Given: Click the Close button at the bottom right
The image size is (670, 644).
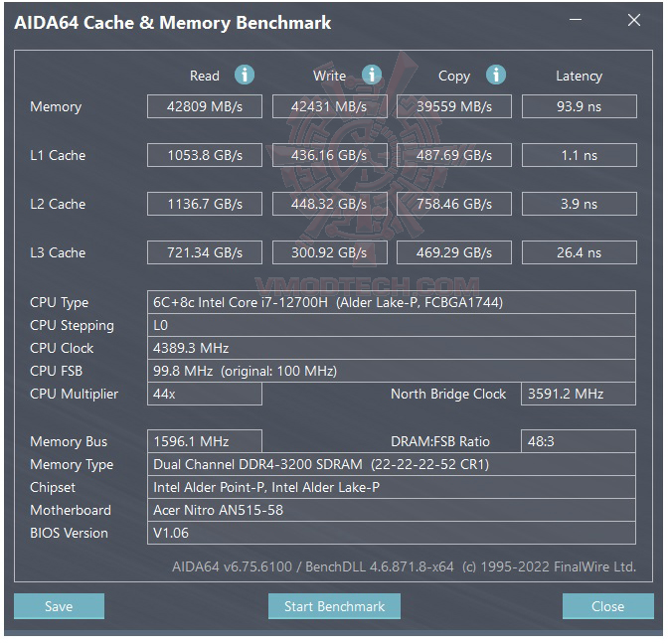Looking at the screenshot, I should (x=607, y=606).
